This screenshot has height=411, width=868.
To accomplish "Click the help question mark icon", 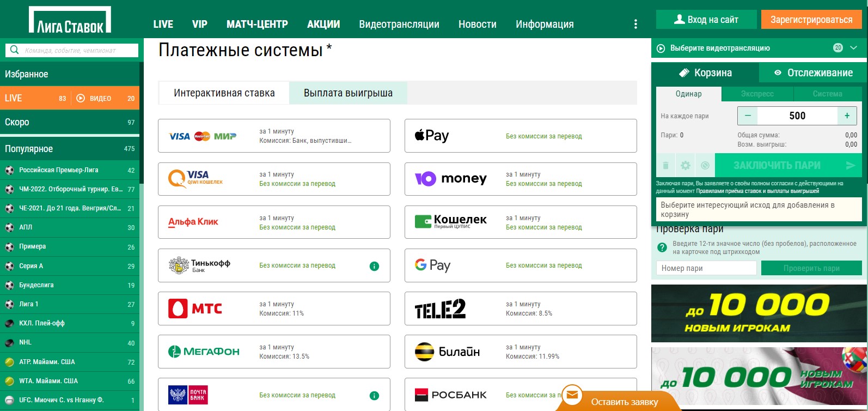I will coord(662,247).
